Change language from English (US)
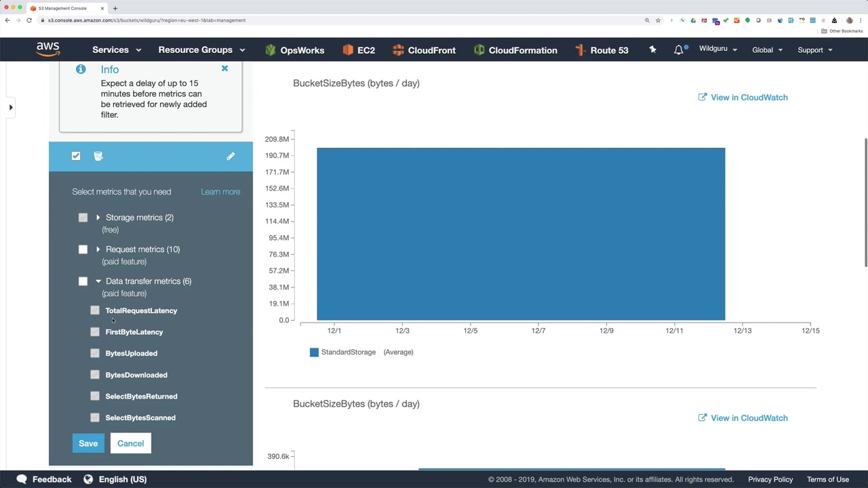This screenshot has width=868, height=488. point(115,479)
